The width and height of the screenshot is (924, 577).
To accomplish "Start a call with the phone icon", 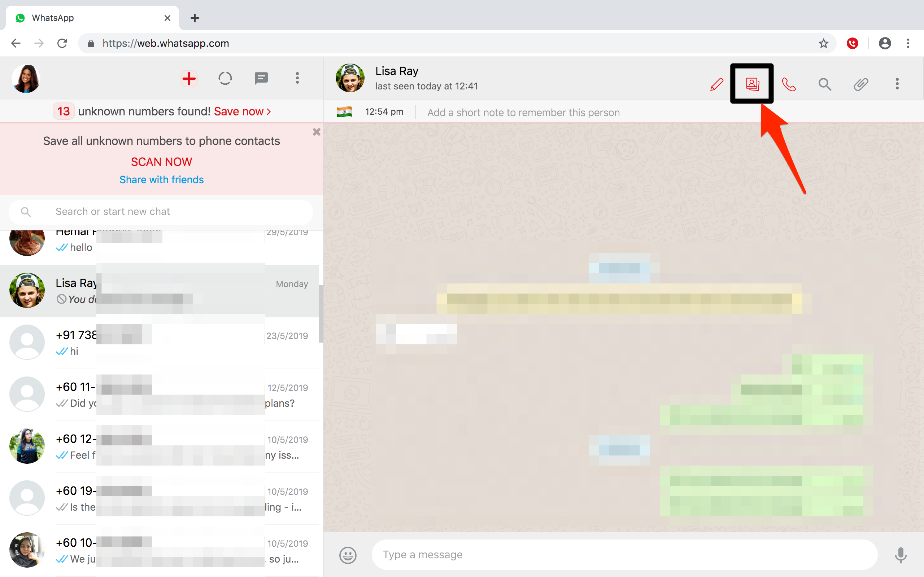I will [788, 84].
